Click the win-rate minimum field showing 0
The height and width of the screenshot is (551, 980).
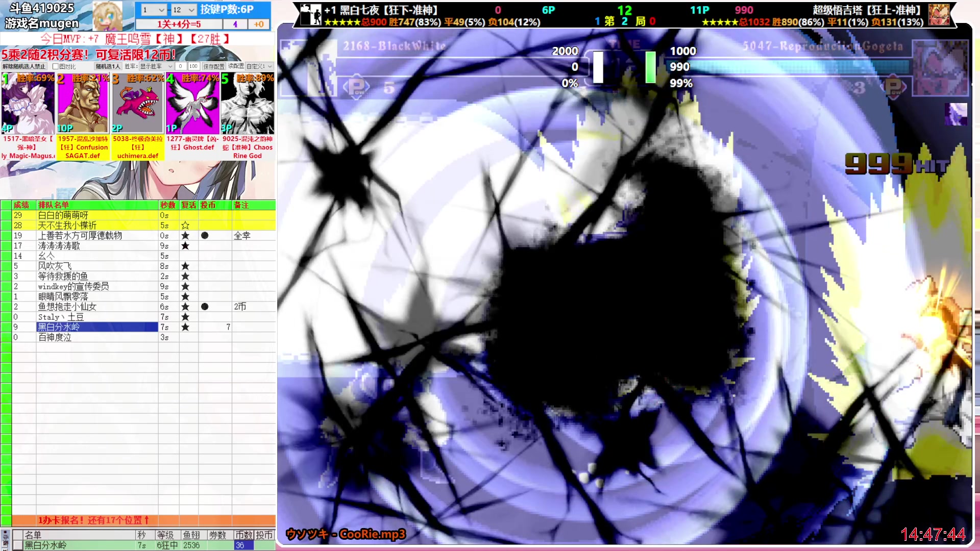click(x=180, y=66)
